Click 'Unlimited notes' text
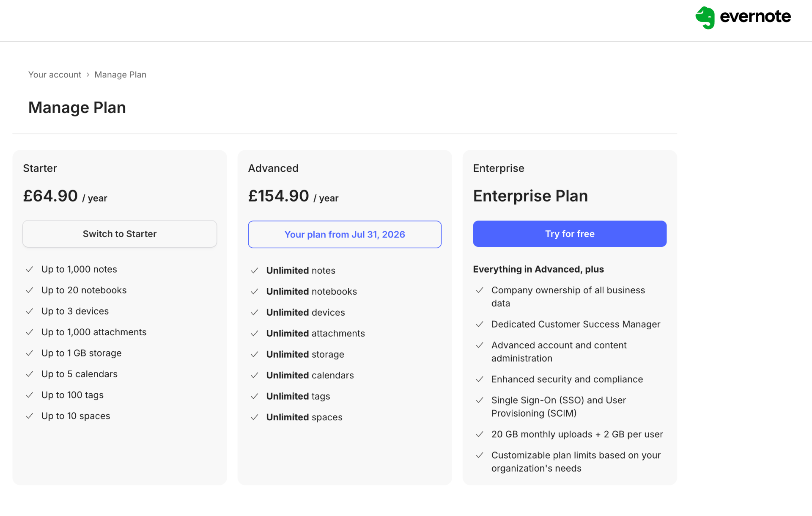The image size is (812, 516). click(301, 270)
